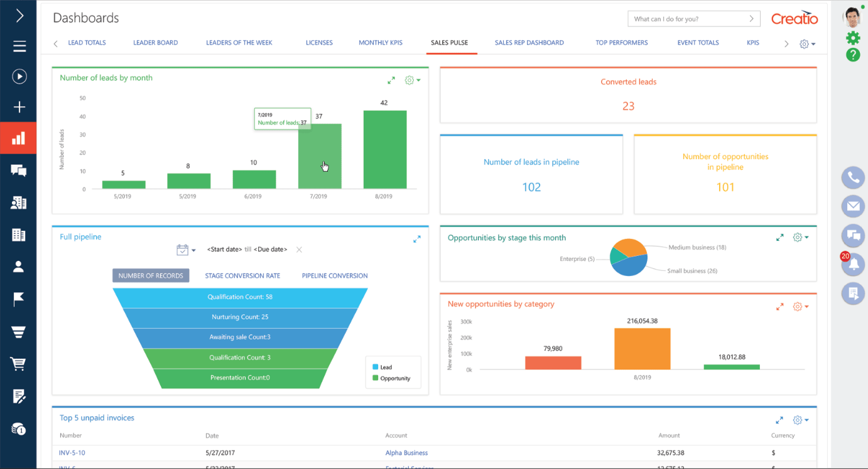Open the phone call panel icon
The image size is (868, 469).
(853, 178)
